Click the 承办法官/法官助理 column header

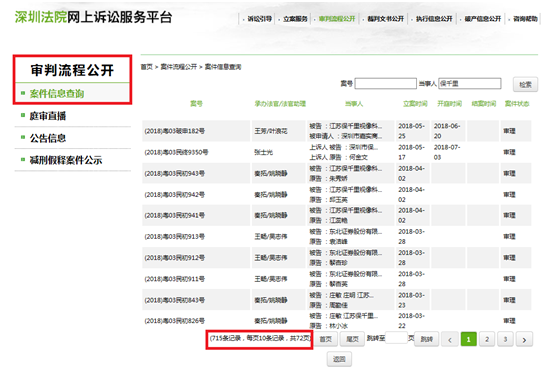point(280,104)
